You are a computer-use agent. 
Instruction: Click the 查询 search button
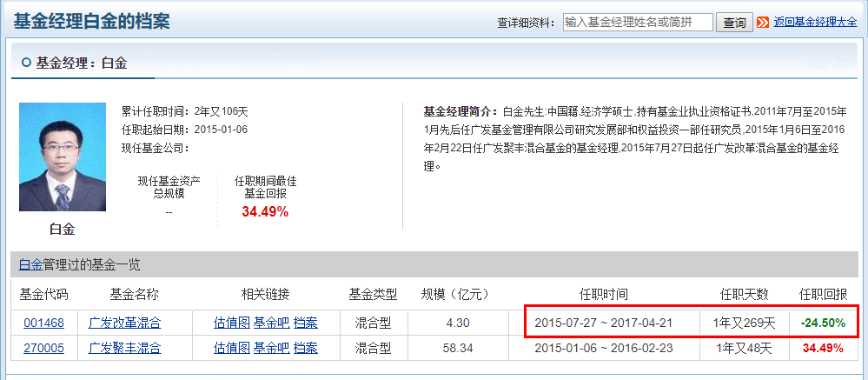coord(734,23)
